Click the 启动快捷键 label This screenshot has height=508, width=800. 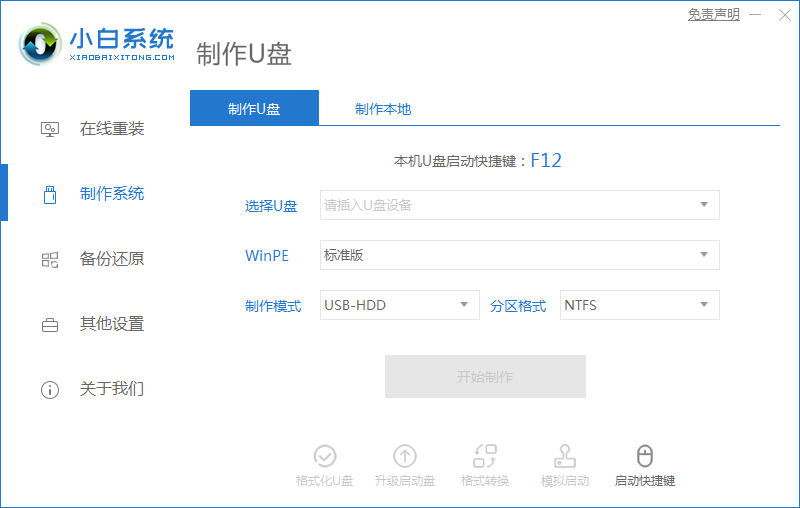pyautogui.click(x=645, y=480)
